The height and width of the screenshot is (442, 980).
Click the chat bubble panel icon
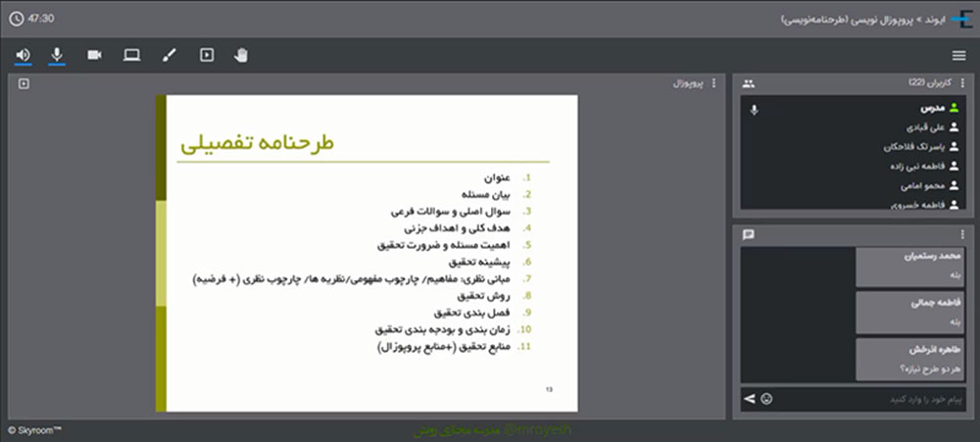(749, 235)
